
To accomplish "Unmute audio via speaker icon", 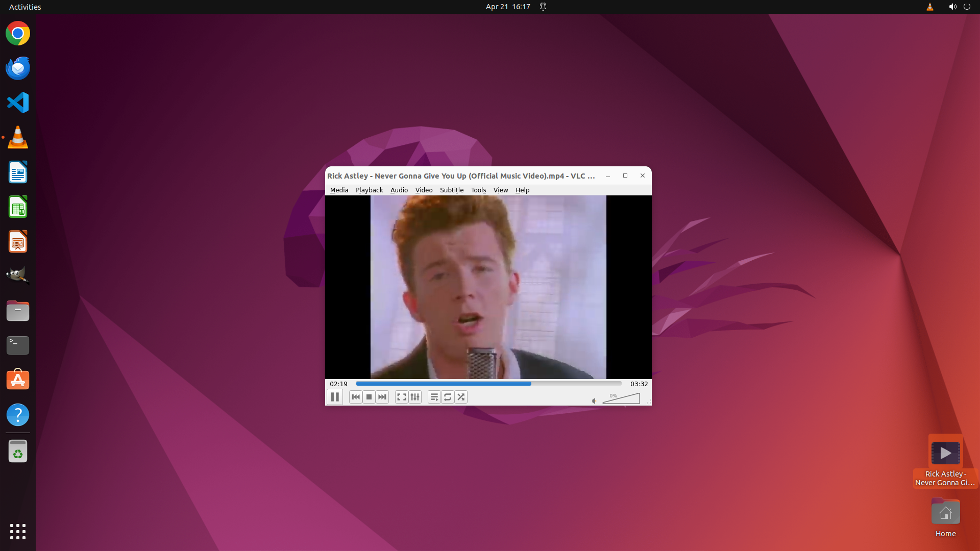I will click(x=594, y=401).
